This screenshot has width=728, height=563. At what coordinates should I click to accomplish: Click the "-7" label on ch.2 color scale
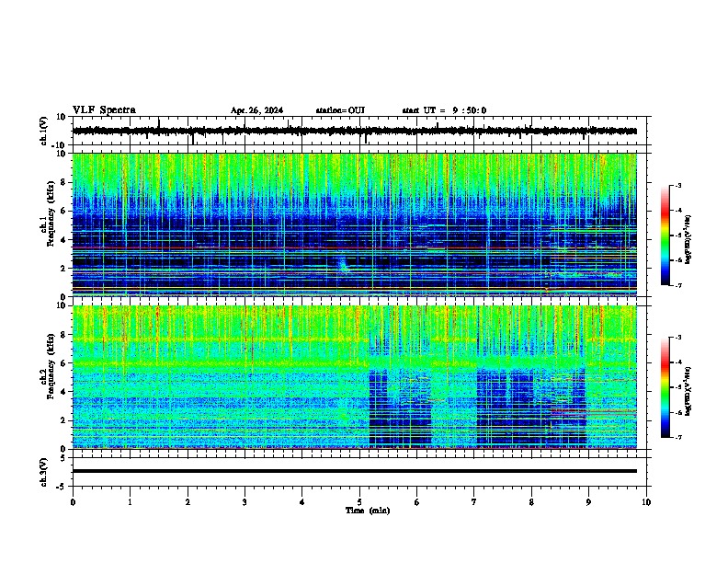click(678, 437)
